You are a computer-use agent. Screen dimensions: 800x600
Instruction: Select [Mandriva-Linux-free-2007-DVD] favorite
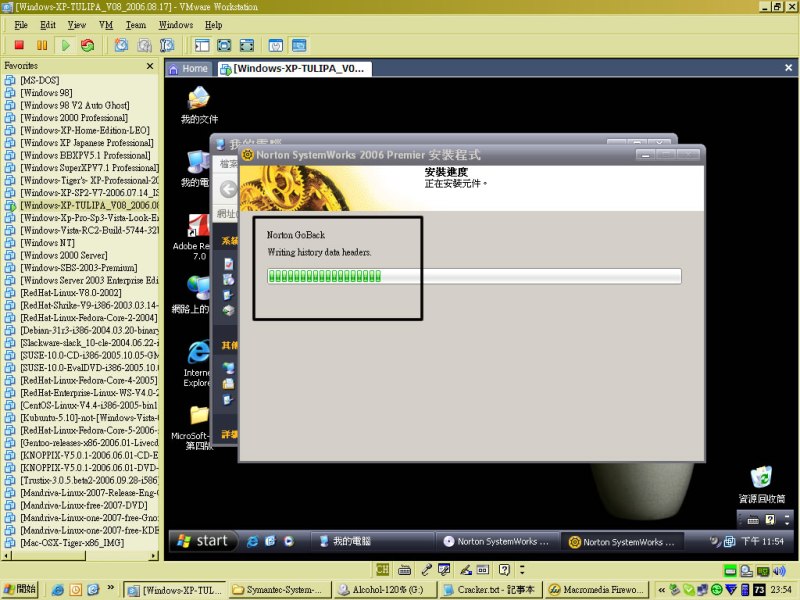(84, 505)
